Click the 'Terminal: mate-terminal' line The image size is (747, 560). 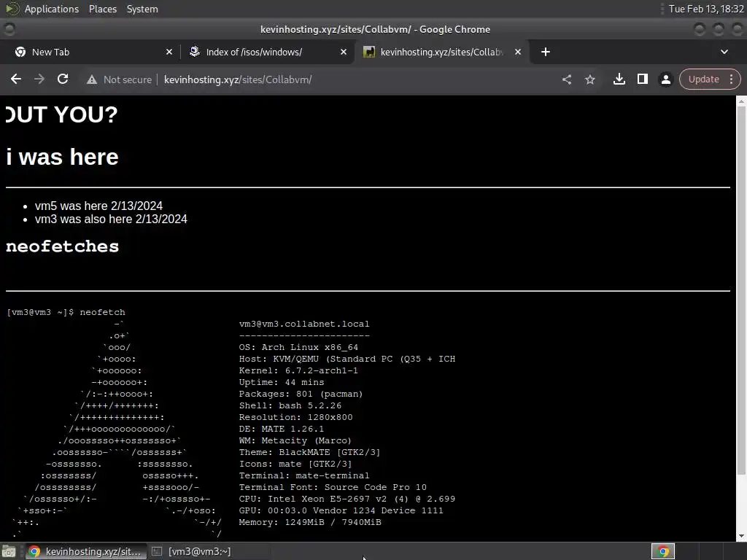pyautogui.click(x=304, y=475)
